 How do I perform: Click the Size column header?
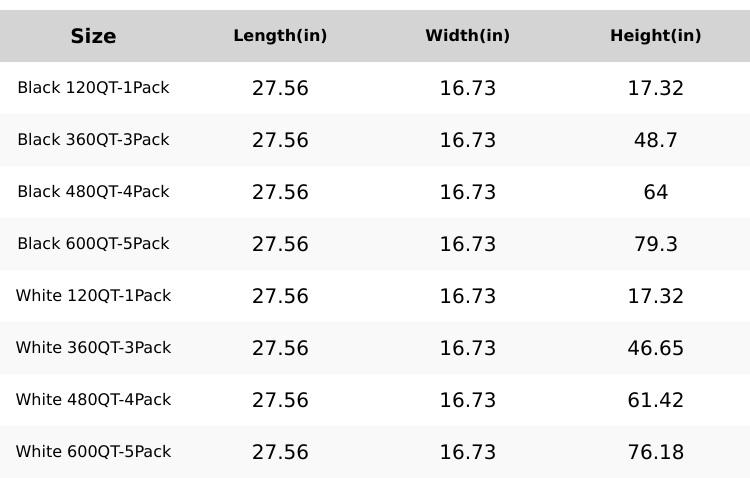tap(93, 37)
